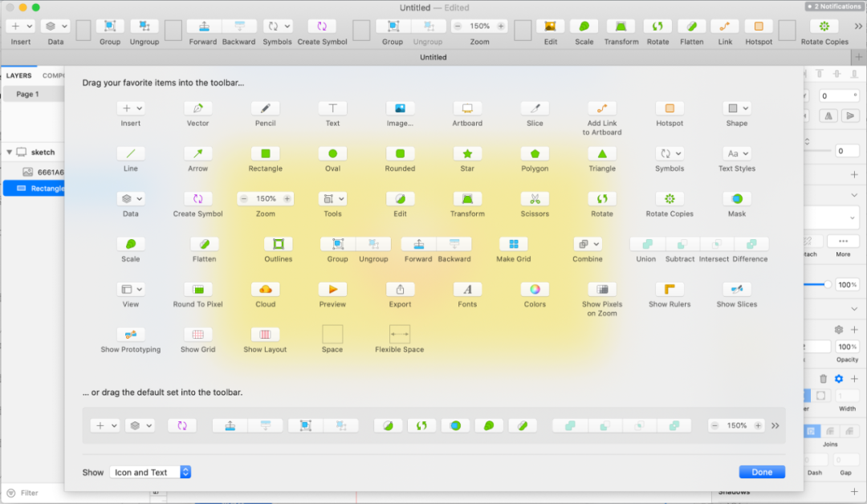Select the Rectangle layer in layers list
This screenshot has height=504, width=867.
[x=34, y=189]
